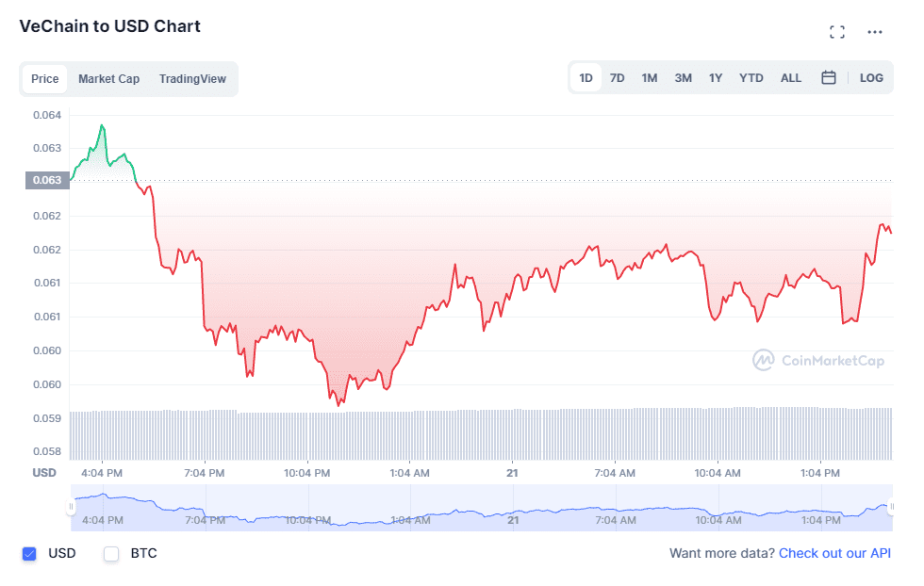This screenshot has width=924, height=586.
Task: Select the 3M chart period
Action: coord(683,77)
